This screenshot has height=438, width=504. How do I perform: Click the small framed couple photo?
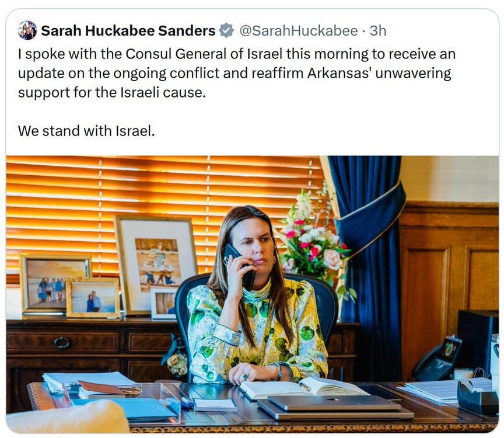click(93, 298)
